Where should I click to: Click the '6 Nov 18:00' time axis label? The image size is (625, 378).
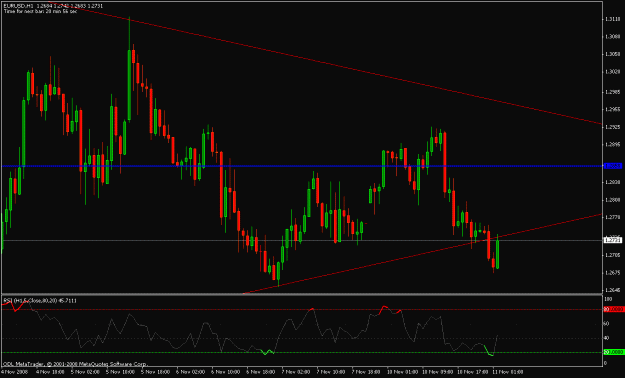pyautogui.click(x=260, y=372)
